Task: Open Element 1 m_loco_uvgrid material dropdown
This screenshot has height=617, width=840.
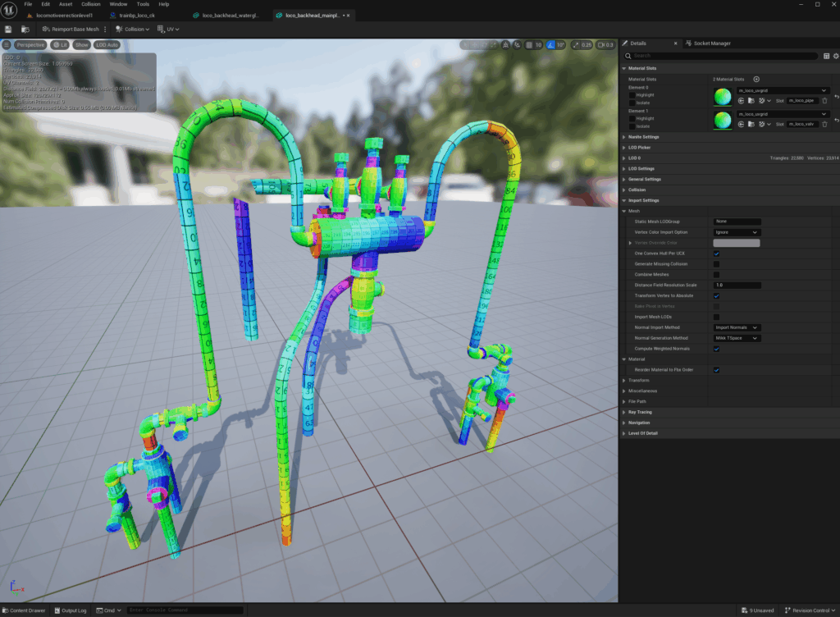Action: click(783, 114)
